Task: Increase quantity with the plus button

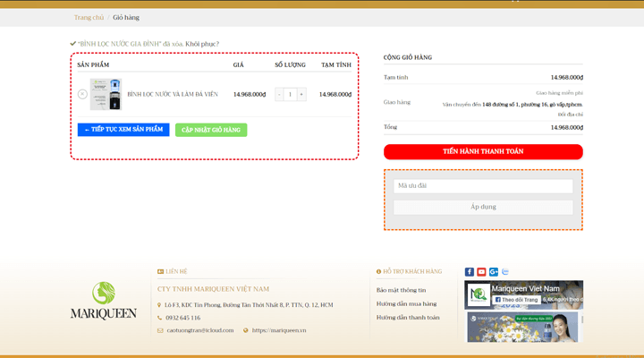Action: coord(301,94)
